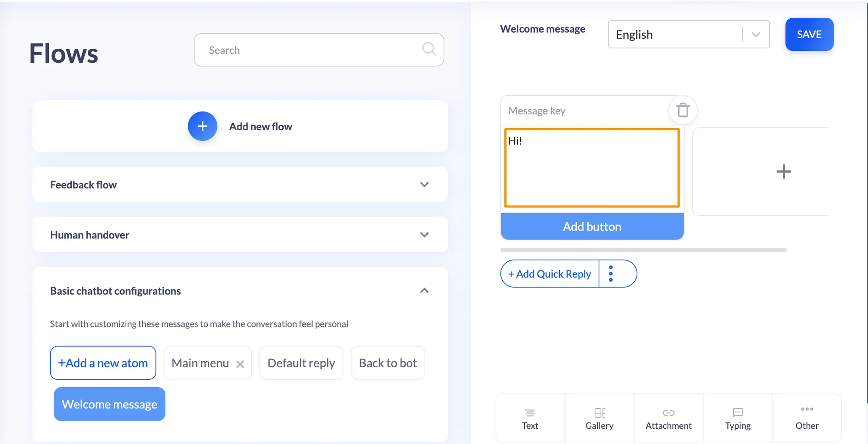The image size is (868, 444).
Task: Insert a Gallery block
Action: pos(599,419)
